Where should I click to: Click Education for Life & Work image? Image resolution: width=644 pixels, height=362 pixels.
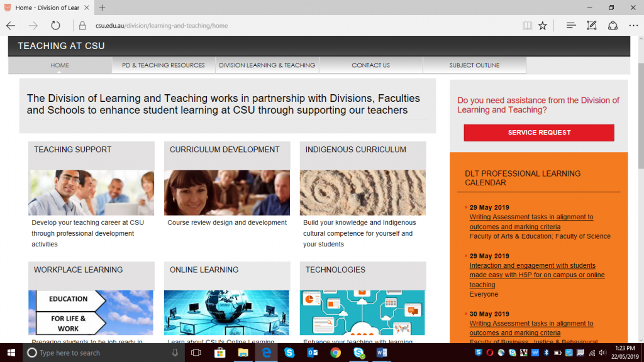(91, 313)
